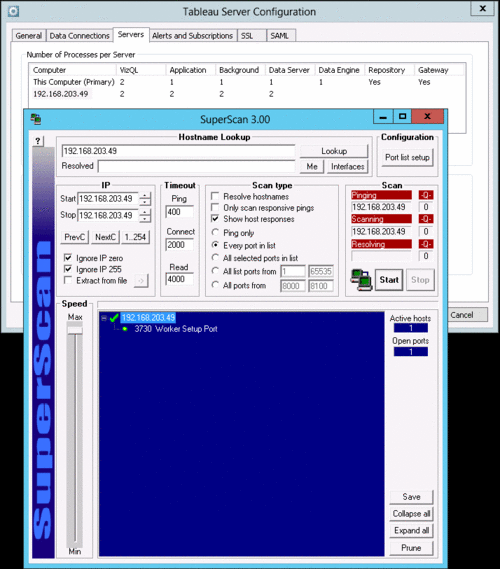Click the Interfaces button
Image resolution: width=500 pixels, height=569 pixels.
pyautogui.click(x=347, y=166)
